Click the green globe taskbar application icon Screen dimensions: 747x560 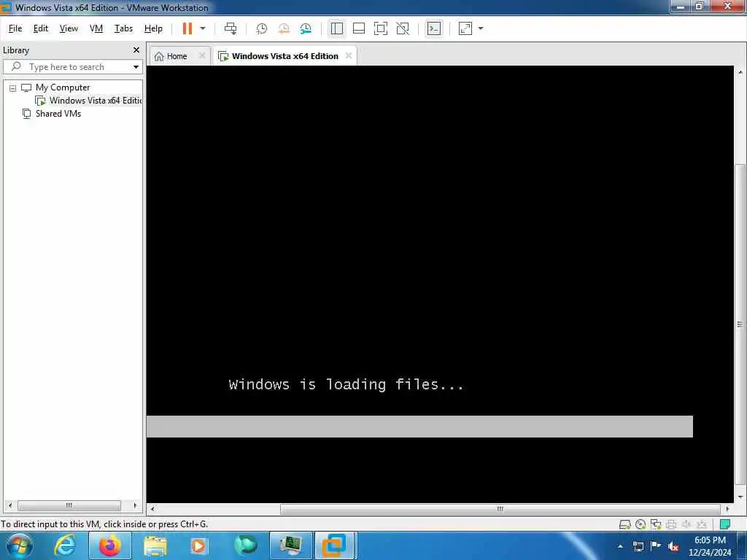[246, 545]
